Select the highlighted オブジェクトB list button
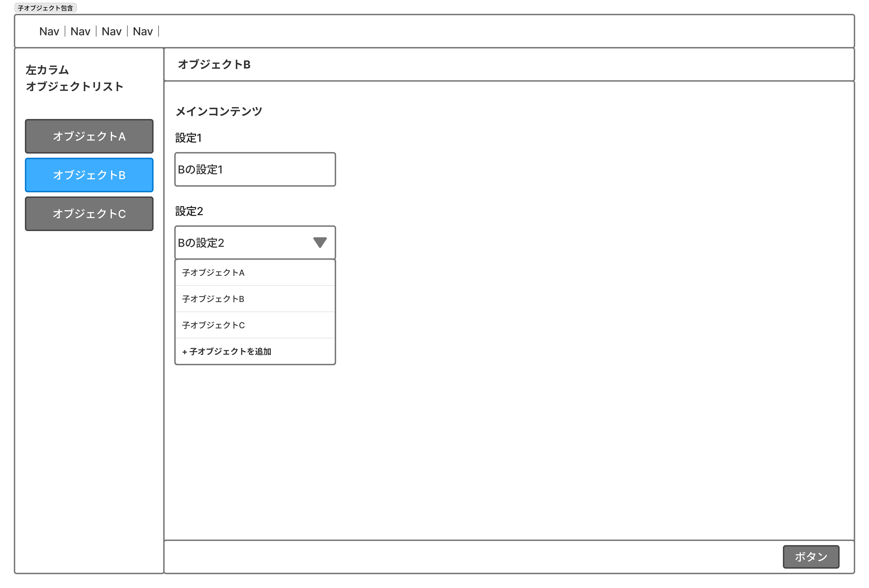 [x=89, y=175]
